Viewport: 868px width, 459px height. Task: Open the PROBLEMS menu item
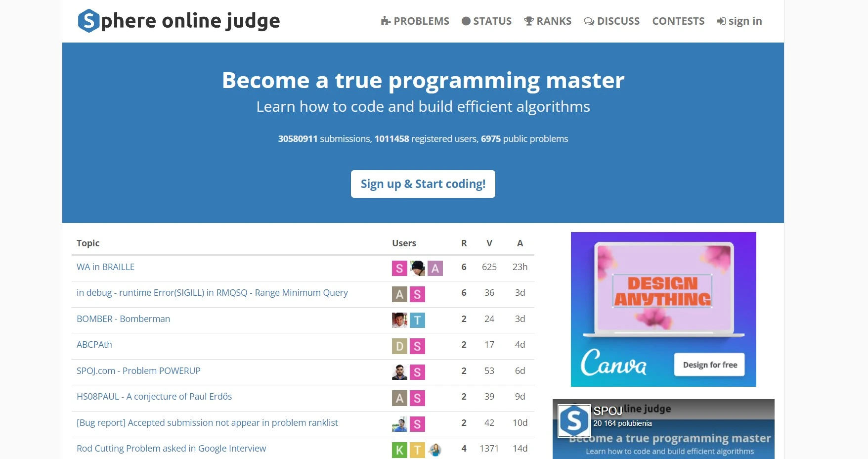click(415, 21)
